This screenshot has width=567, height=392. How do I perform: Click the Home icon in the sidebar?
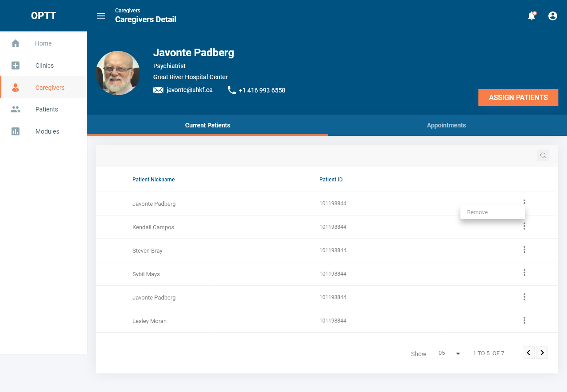(x=16, y=43)
